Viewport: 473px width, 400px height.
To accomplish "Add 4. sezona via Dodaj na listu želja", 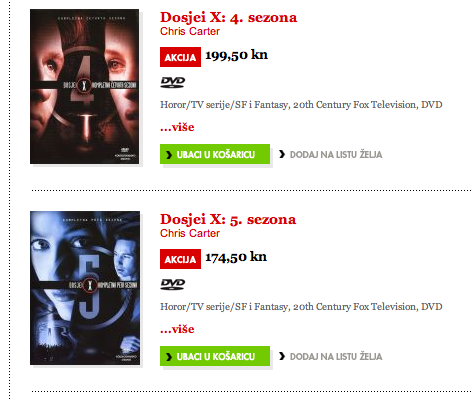I will click(336, 155).
